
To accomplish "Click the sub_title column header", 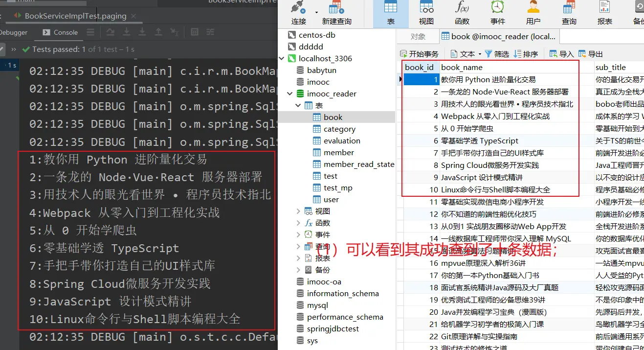I will point(619,67).
